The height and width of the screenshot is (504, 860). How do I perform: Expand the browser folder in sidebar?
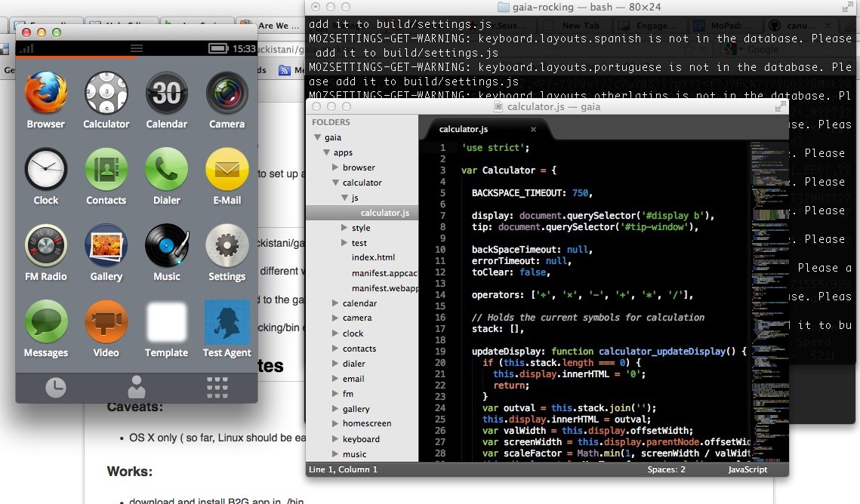336,167
